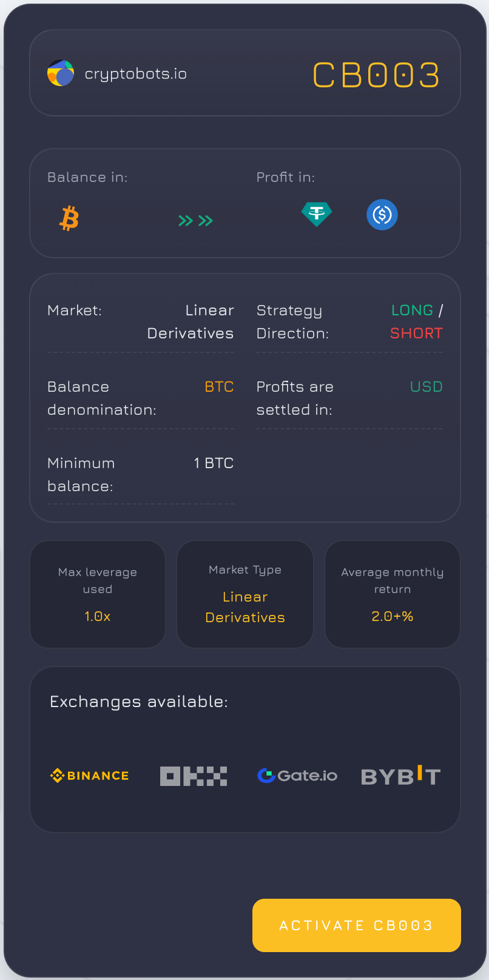Click the cryptobots.io logo icon

click(x=61, y=73)
